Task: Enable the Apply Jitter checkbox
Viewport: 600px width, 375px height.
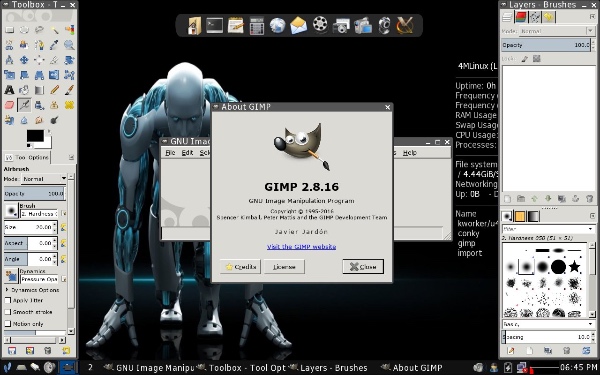Action: point(8,300)
